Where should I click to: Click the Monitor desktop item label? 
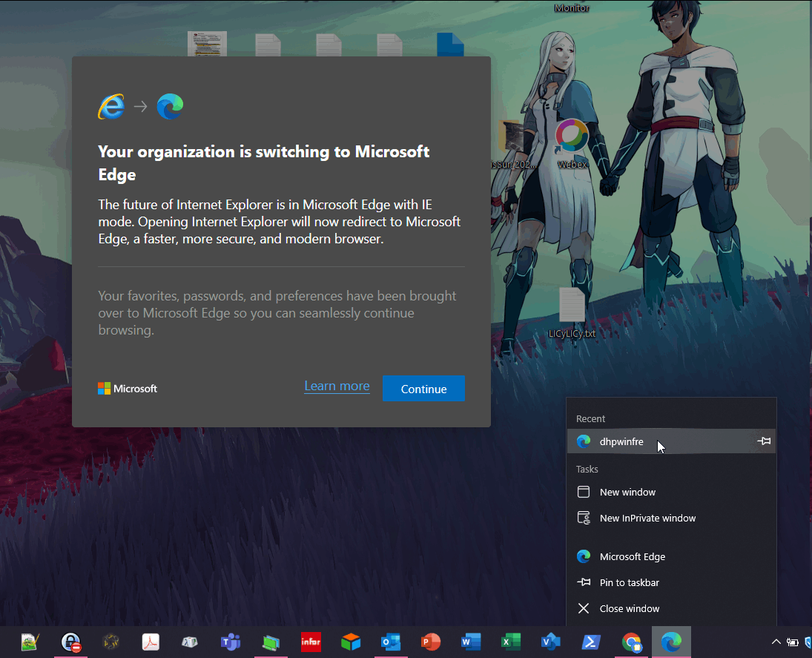tap(572, 7)
